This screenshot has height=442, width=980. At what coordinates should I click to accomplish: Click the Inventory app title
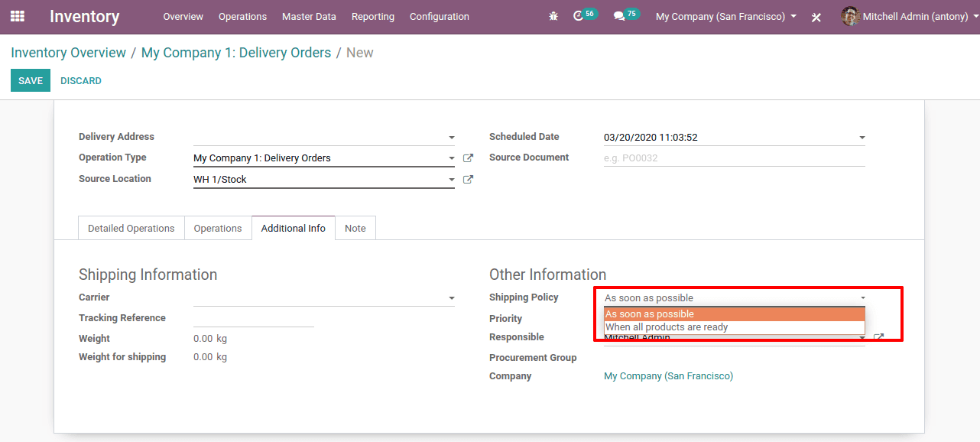tap(85, 16)
